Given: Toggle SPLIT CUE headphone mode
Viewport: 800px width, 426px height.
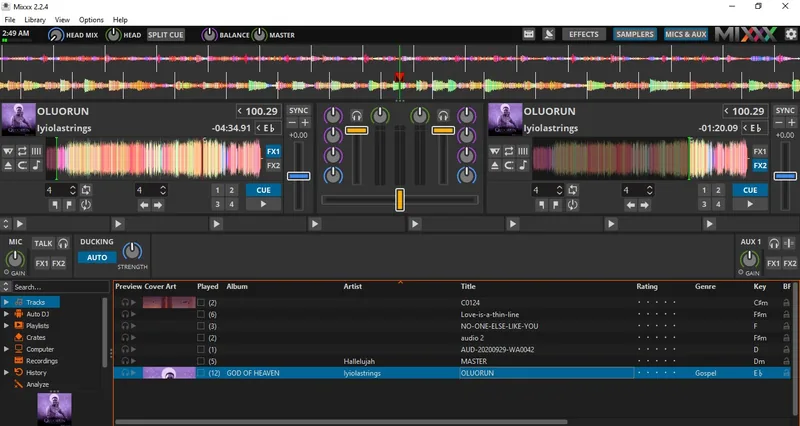Looking at the screenshot, I should (x=165, y=35).
